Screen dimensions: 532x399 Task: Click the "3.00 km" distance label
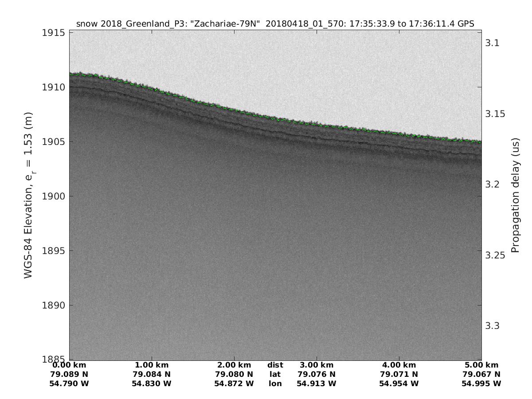coord(317,365)
